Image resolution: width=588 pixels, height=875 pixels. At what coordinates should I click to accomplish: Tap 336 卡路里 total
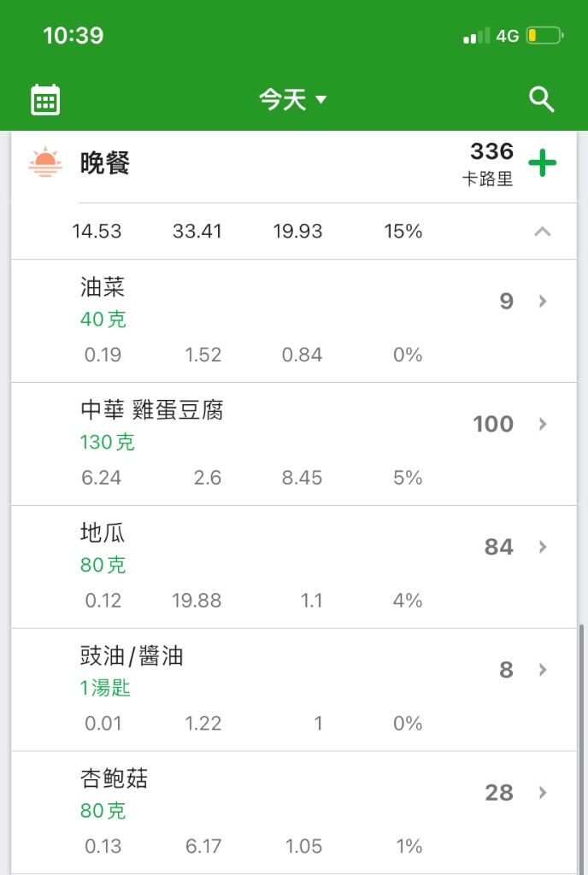click(488, 163)
